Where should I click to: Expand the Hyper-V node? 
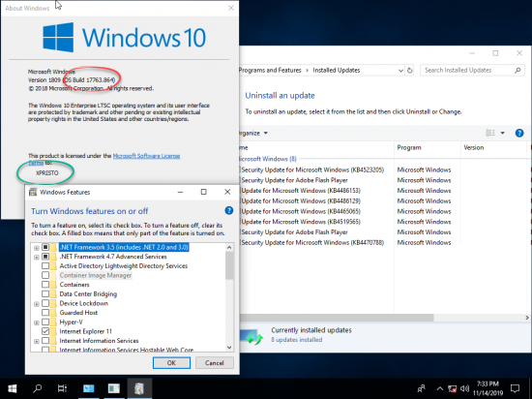pyautogui.click(x=37, y=322)
